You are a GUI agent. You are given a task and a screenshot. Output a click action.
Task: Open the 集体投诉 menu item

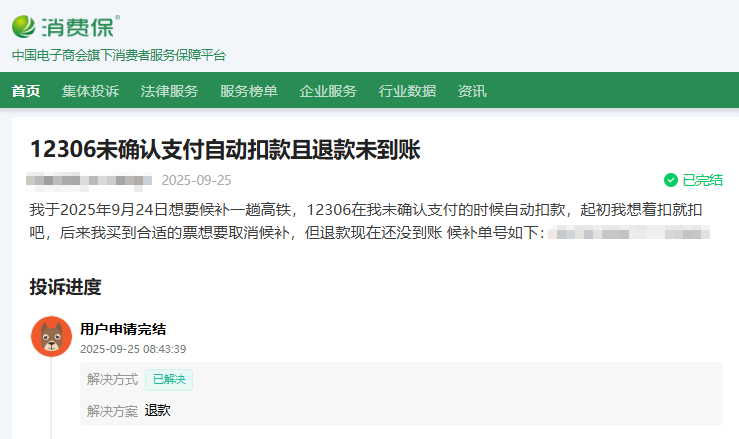coord(90,91)
